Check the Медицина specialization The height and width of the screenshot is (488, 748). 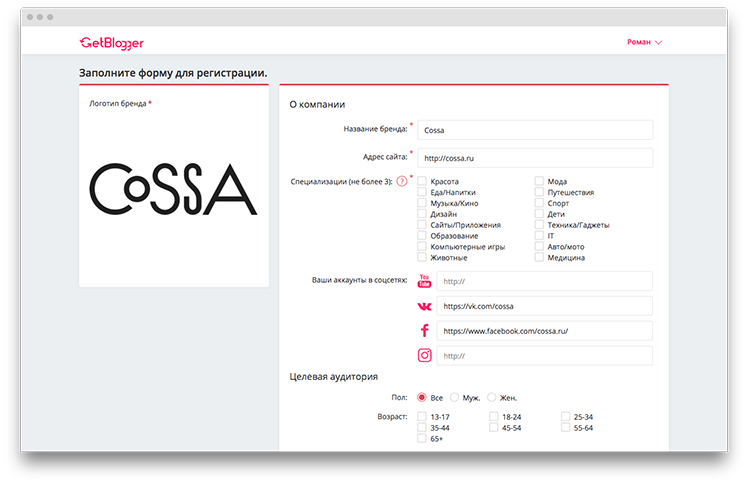coord(539,258)
